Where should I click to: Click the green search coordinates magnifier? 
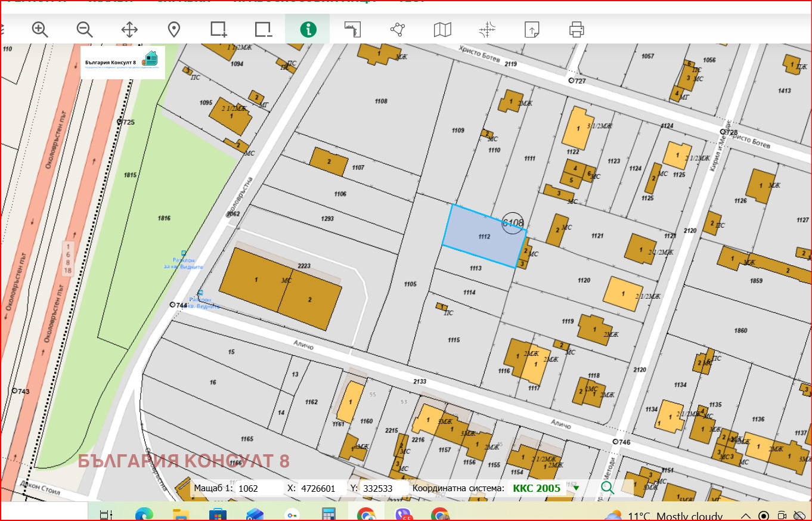(607, 488)
